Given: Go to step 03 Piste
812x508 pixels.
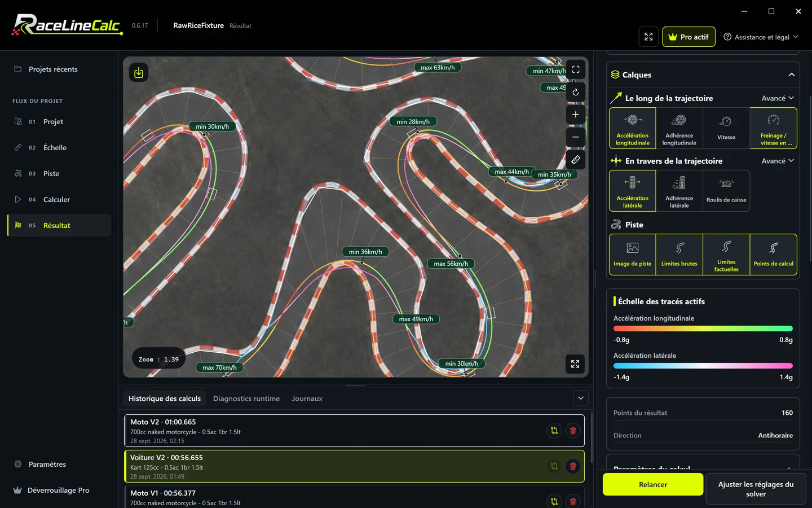Looking at the screenshot, I should [x=59, y=173].
